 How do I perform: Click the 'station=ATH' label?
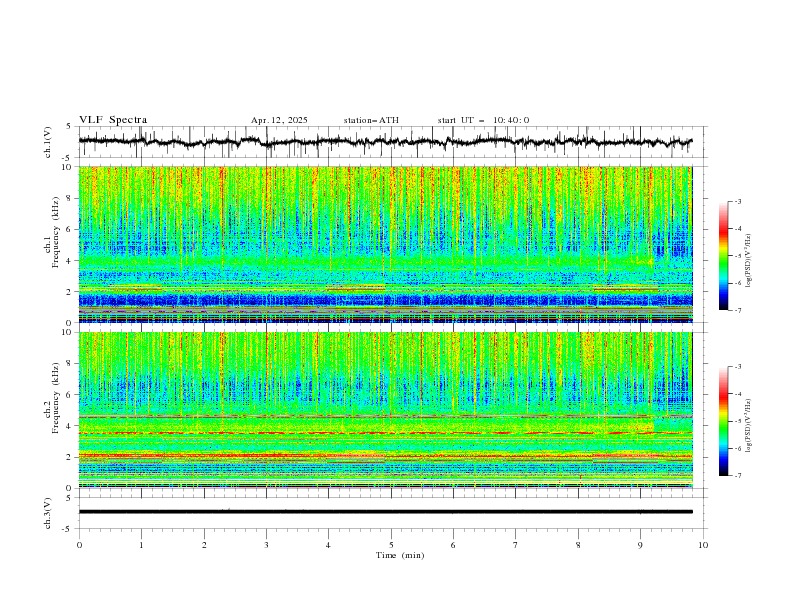(371, 120)
